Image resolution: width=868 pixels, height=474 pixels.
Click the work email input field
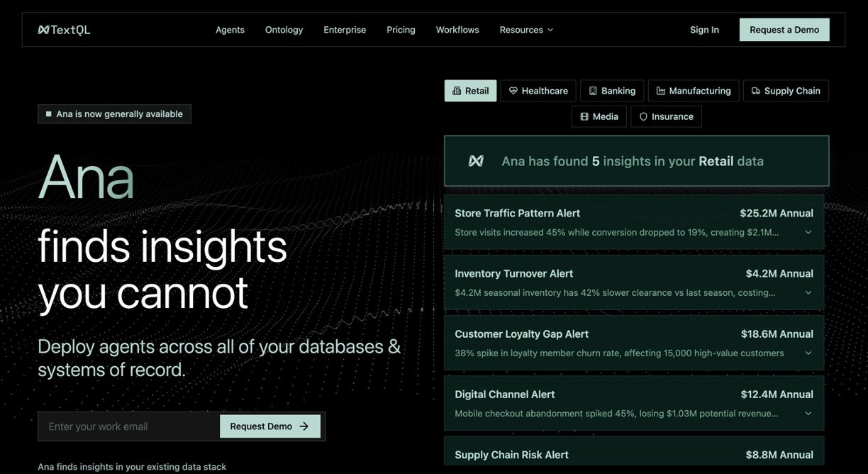click(x=129, y=426)
